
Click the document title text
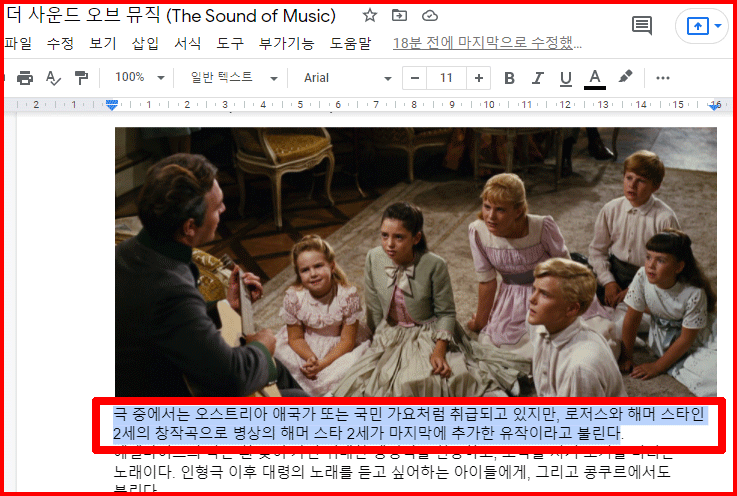point(172,16)
